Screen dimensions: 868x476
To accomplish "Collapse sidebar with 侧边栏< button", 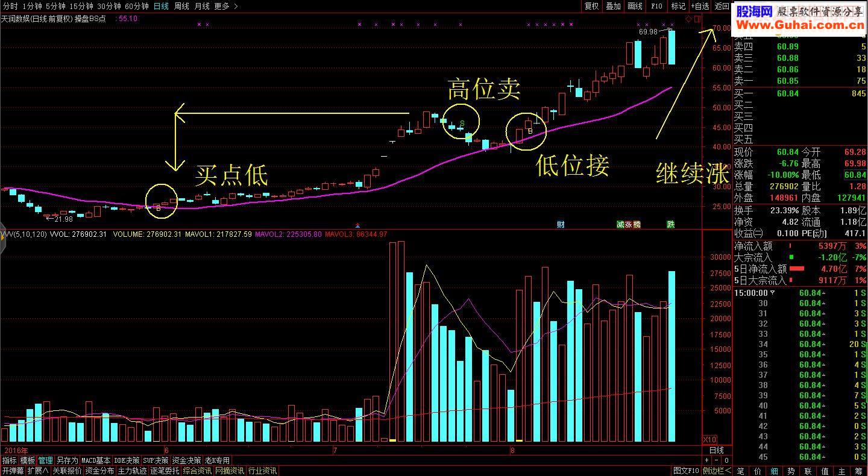I will coord(717,471).
